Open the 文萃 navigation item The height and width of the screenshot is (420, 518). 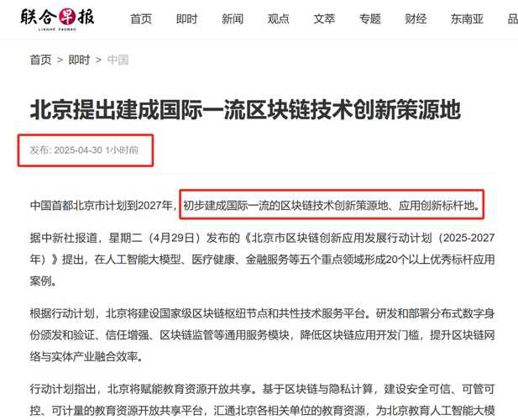[x=324, y=18]
